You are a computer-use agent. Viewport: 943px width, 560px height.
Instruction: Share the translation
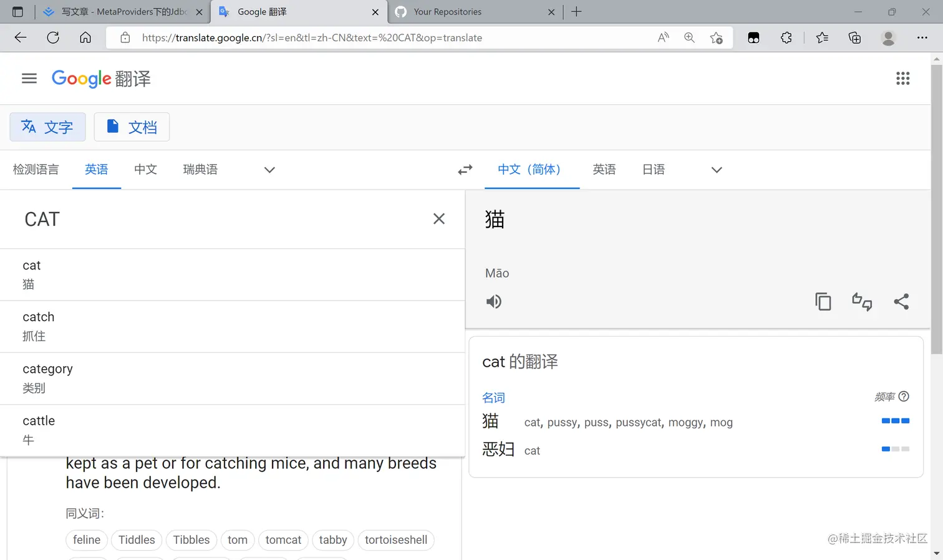point(901,302)
